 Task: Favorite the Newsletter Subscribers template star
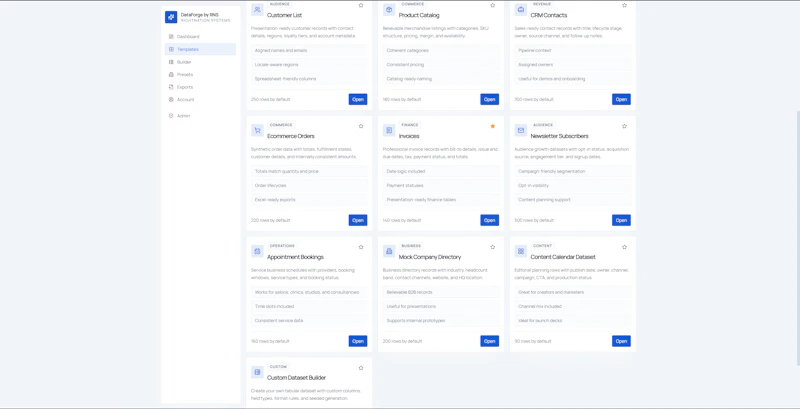624,126
